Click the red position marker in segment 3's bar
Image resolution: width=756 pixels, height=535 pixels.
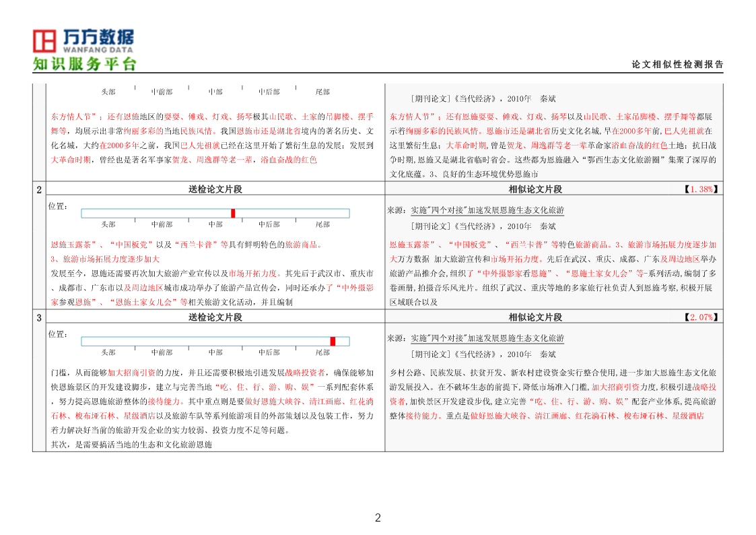[x=333, y=342]
